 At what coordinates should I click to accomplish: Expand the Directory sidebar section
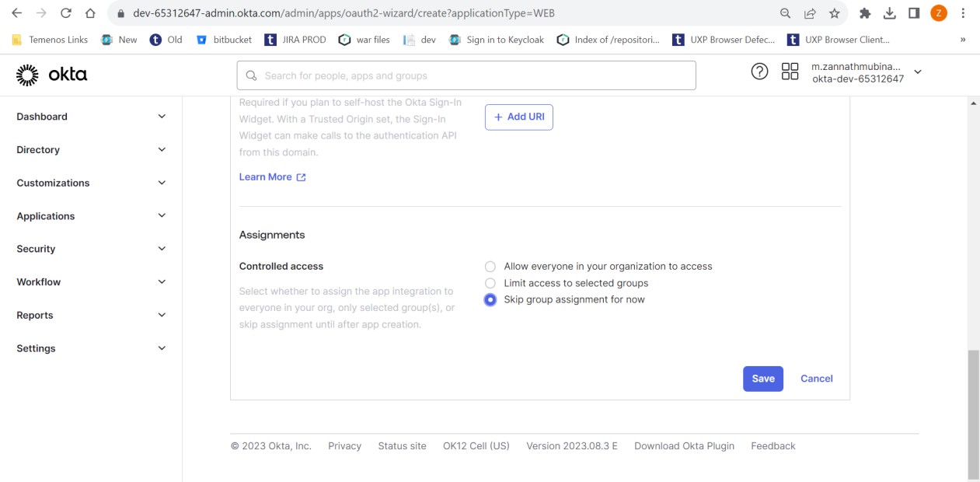(x=91, y=150)
